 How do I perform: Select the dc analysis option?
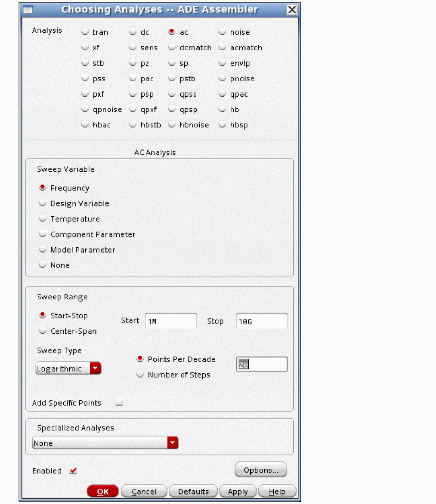(133, 32)
